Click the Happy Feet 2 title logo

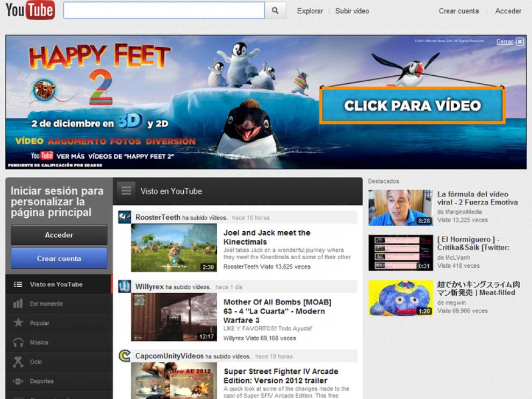99,73
